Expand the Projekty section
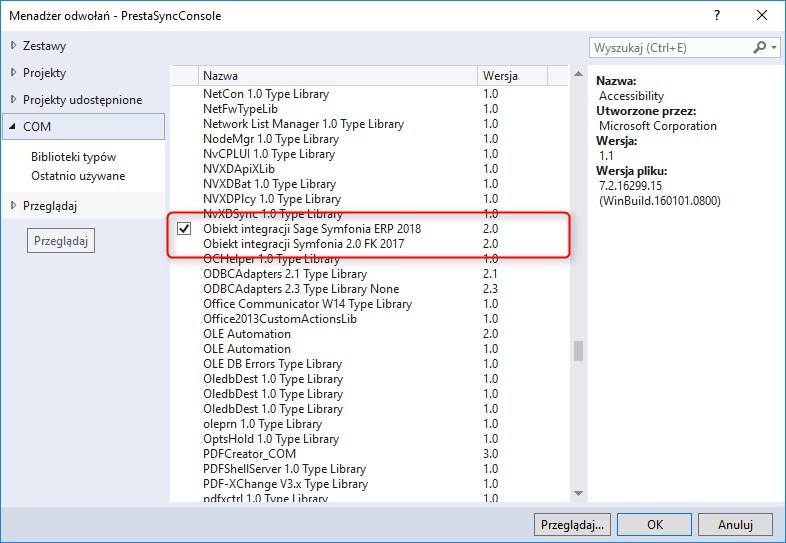 point(14,73)
